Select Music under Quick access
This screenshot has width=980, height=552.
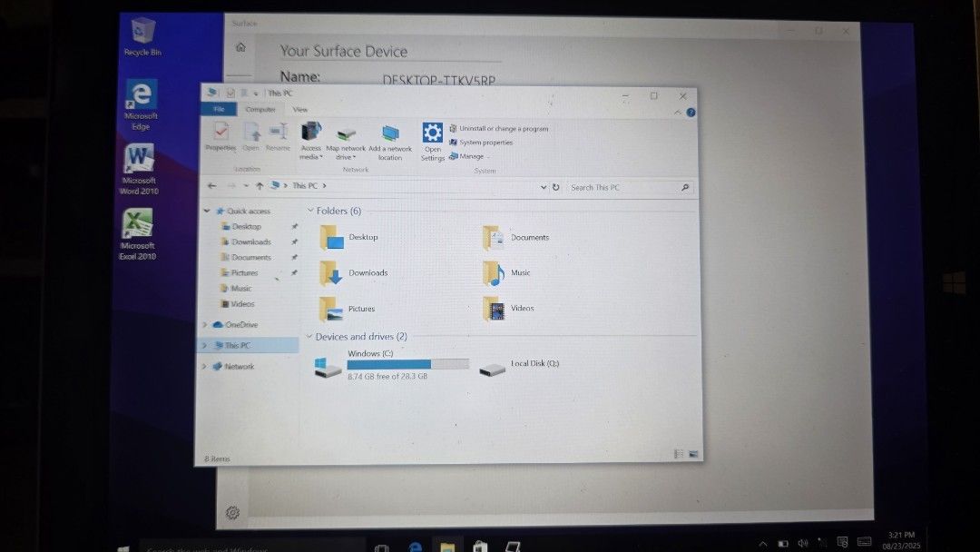[240, 288]
